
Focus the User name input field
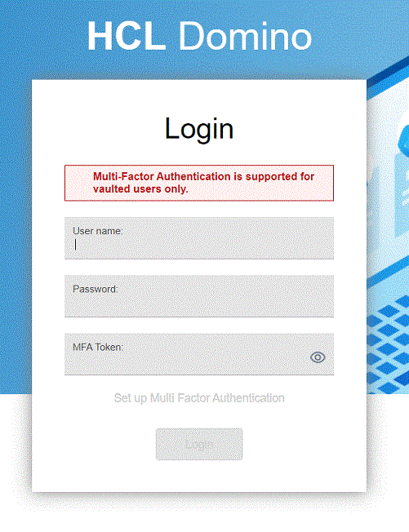[199, 238]
